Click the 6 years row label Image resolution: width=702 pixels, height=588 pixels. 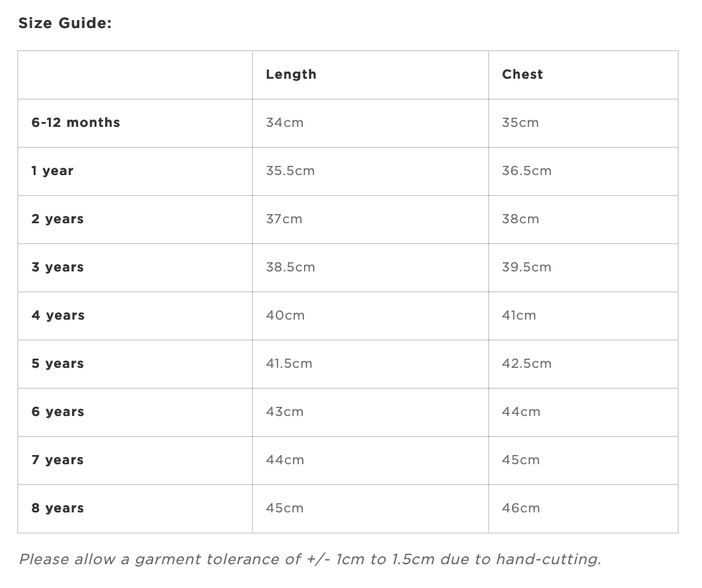[x=58, y=412]
